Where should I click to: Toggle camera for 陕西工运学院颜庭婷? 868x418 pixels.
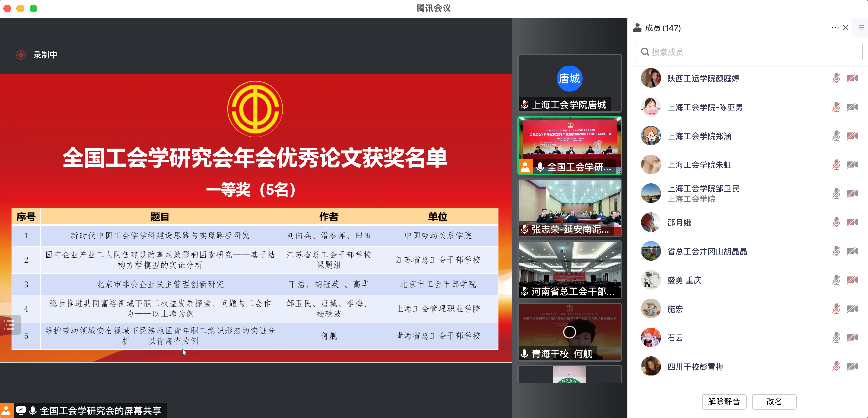tap(852, 79)
